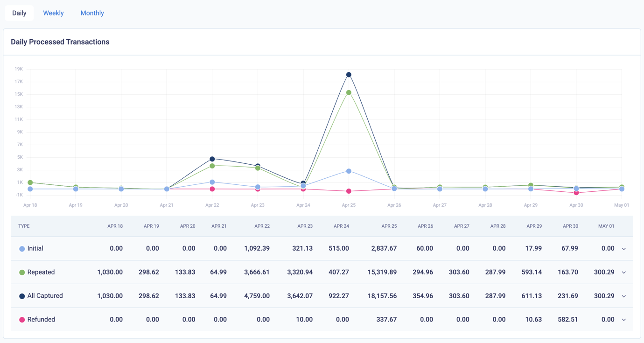Click the 582.51 Refunded value
The height and width of the screenshot is (343, 644).
(568, 320)
